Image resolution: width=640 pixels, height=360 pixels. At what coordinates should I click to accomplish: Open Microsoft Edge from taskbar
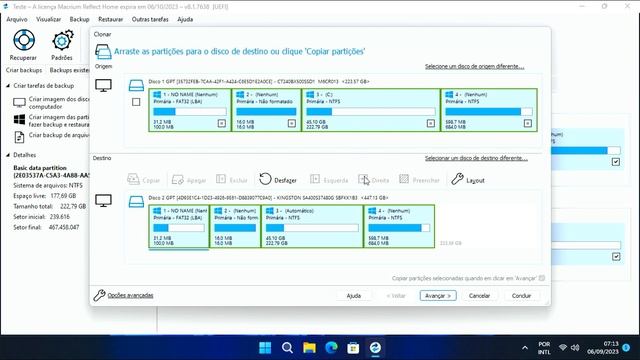pyautogui.click(x=331, y=348)
